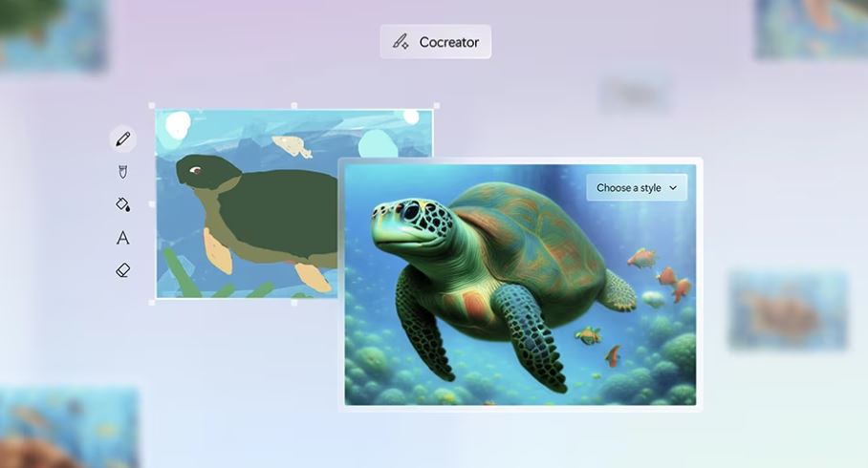This screenshot has height=468, width=868.
Task: Select the Eraser tool
Action: coord(122,270)
